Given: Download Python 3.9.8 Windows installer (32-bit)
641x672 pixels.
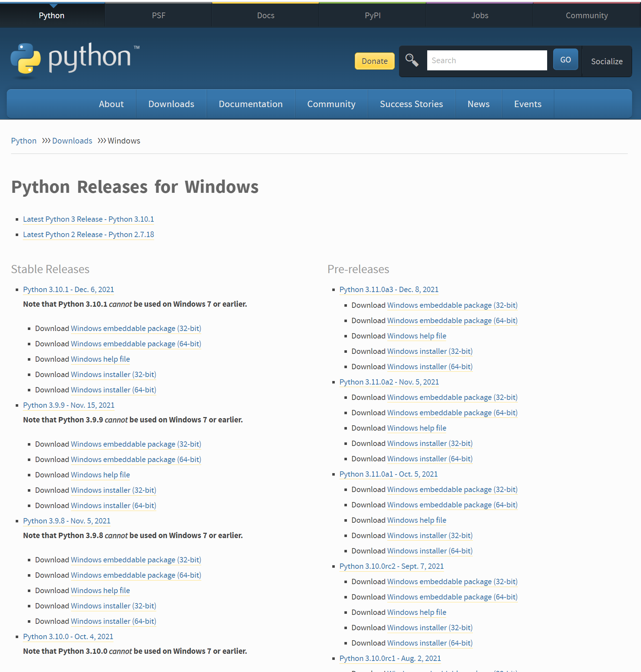Looking at the screenshot, I should click(113, 606).
